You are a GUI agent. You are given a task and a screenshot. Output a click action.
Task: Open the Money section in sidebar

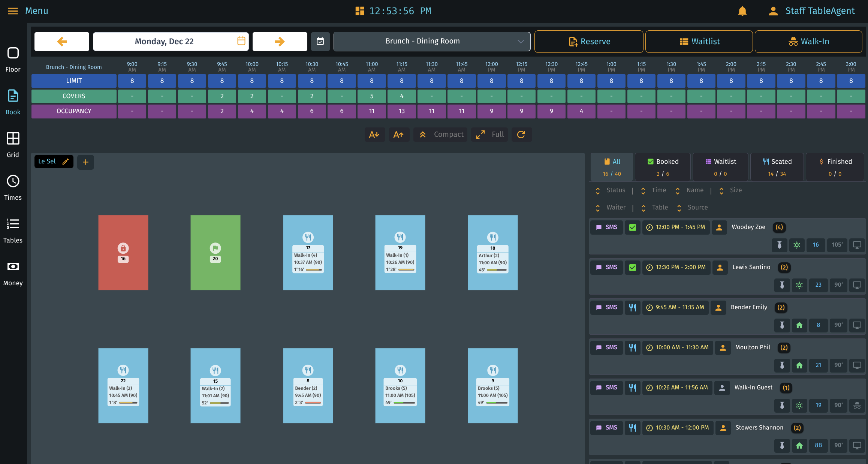click(13, 273)
